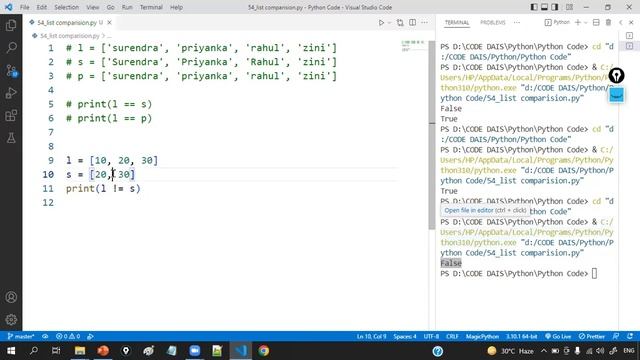The height and width of the screenshot is (360, 640).
Task: Switch to the PROBLEMS panel tab
Action: 493,22
